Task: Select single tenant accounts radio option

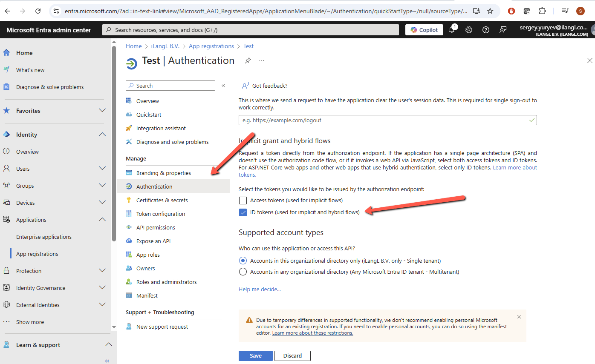Action: [243, 261]
